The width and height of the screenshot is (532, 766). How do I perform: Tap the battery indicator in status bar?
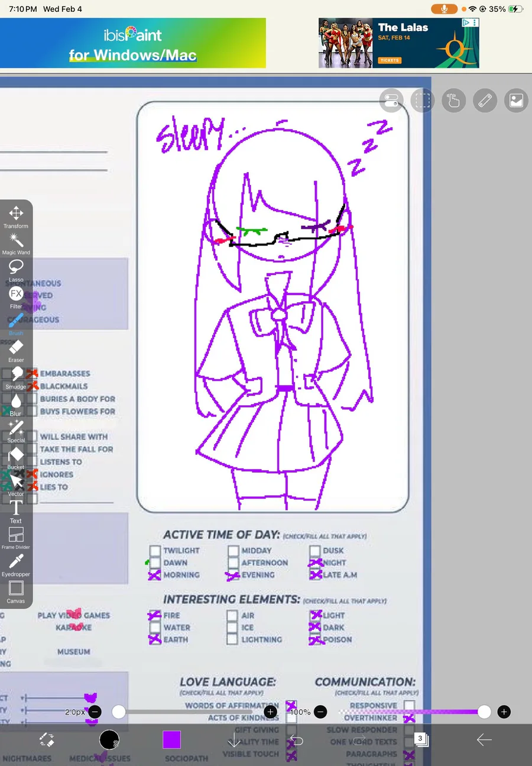tap(516, 9)
